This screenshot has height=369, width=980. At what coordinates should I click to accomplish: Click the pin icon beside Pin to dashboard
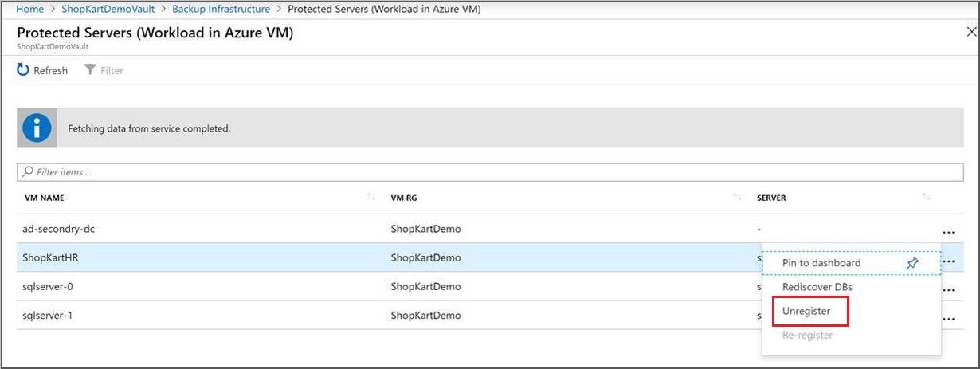click(913, 263)
